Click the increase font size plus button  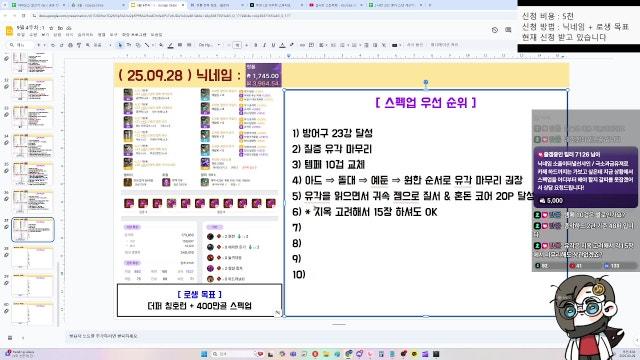click(247, 45)
